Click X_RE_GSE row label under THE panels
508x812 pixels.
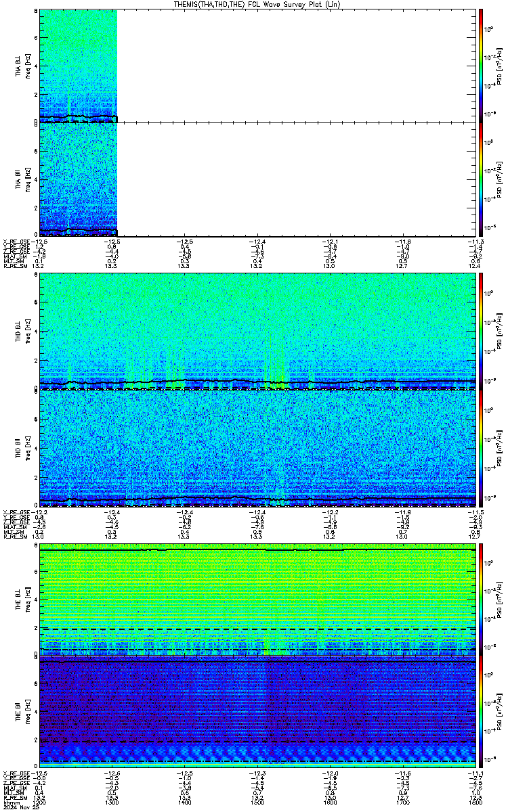[16, 773]
